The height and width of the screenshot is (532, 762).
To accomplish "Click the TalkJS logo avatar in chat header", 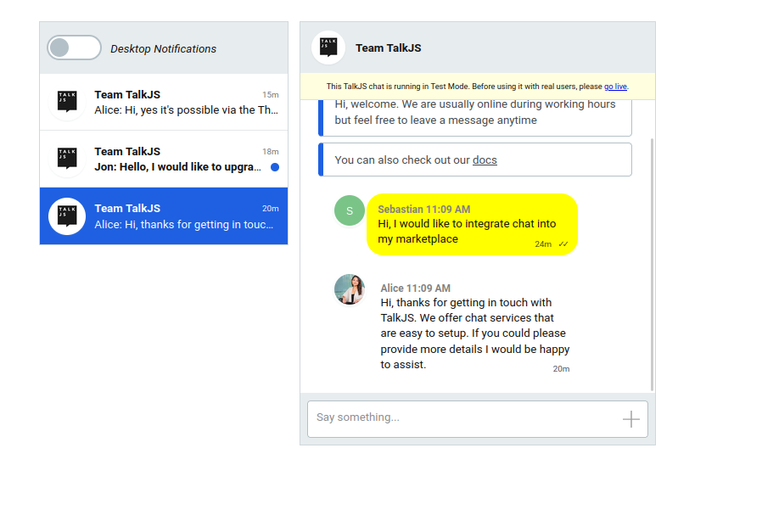I will click(x=328, y=48).
